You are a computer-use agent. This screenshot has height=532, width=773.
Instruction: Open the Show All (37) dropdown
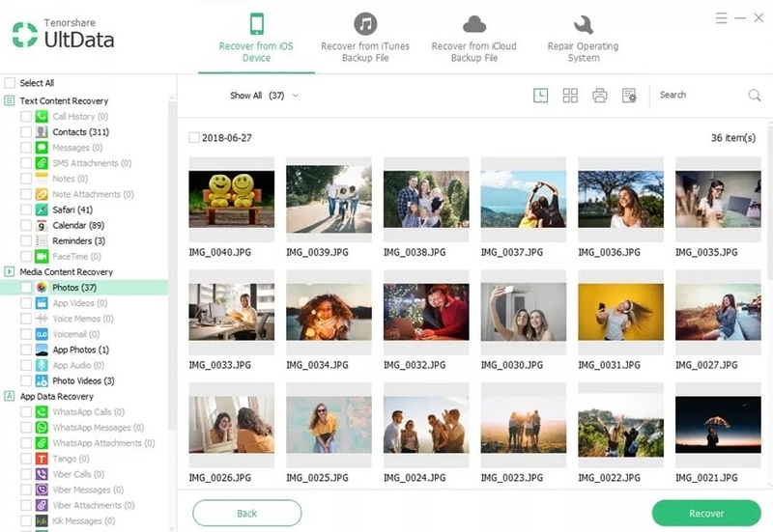click(x=264, y=95)
